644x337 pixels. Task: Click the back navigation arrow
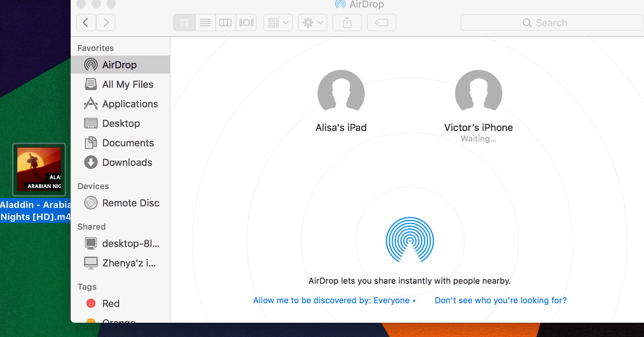tap(86, 23)
